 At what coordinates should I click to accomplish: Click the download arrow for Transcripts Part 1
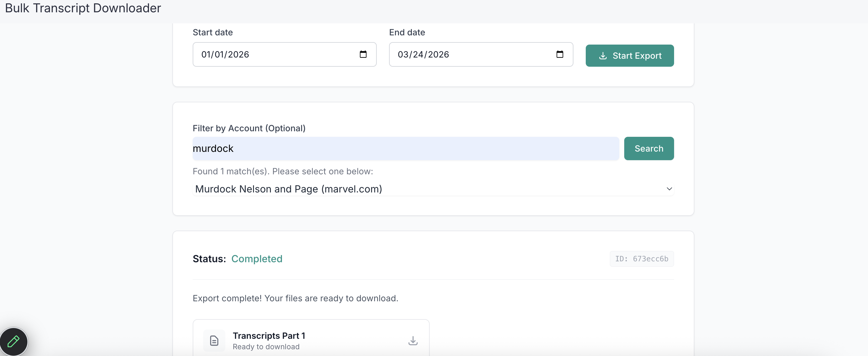413,341
